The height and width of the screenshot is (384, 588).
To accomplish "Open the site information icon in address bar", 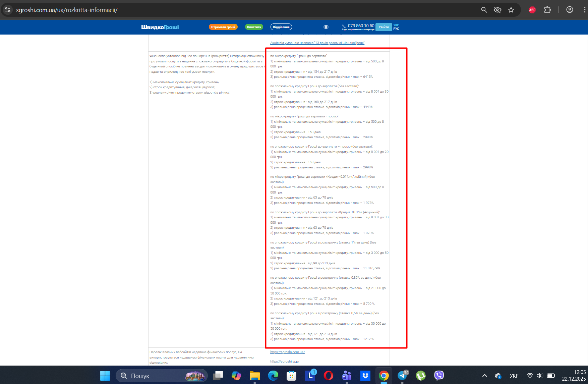I will pyautogui.click(x=8, y=10).
